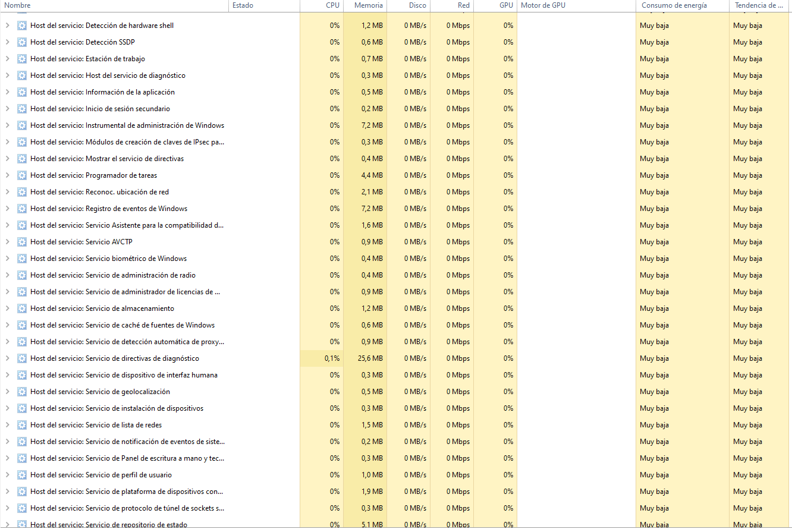Expand the Detección de hardware shell row
The image size is (792, 532).
(x=7, y=26)
